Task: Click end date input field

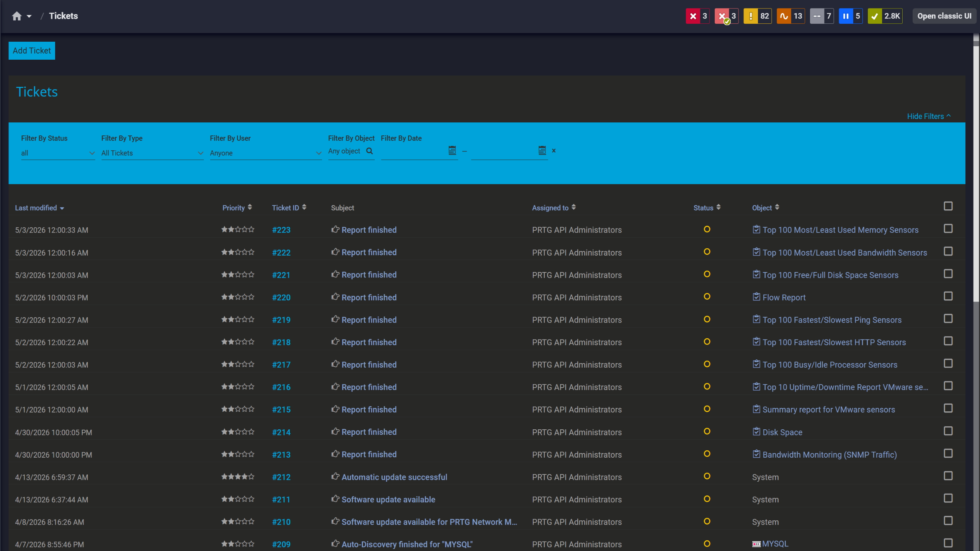Action: [x=504, y=151]
